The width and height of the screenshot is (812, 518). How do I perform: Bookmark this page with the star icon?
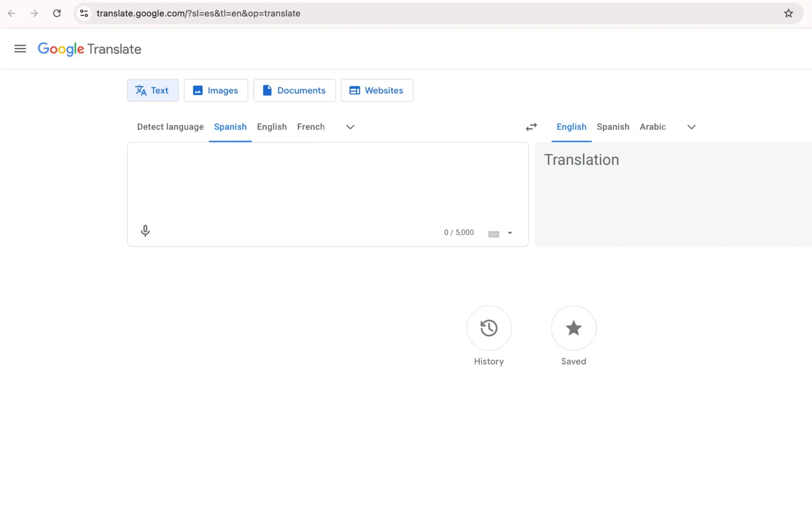[x=788, y=13]
